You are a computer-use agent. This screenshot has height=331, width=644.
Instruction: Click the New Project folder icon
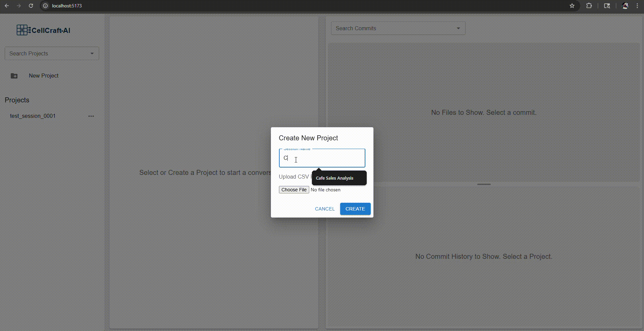click(14, 76)
